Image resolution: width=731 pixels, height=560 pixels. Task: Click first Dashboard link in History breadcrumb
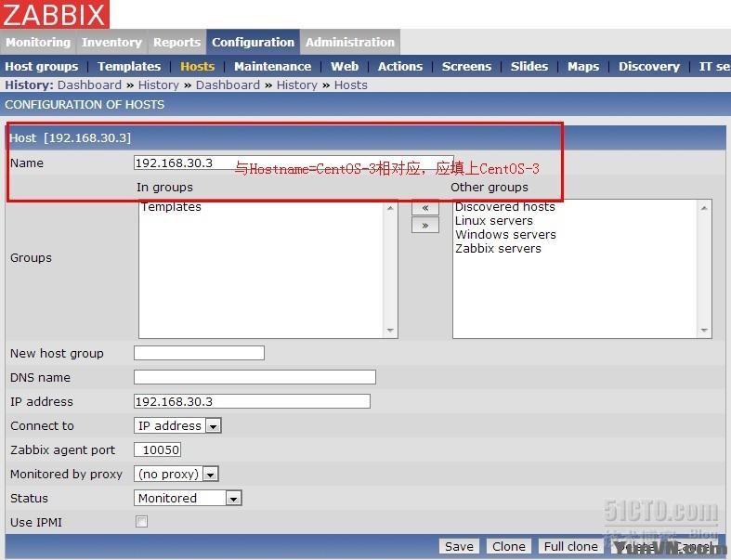point(89,85)
